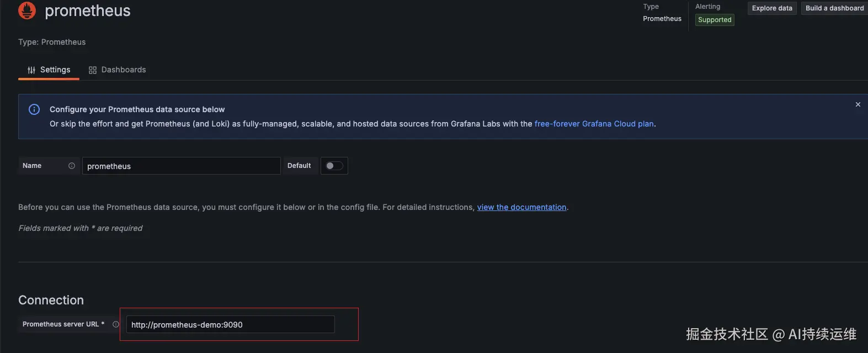Image resolution: width=868 pixels, height=353 pixels.
Task: Click the Fields marked with * are required note
Action: [81, 228]
